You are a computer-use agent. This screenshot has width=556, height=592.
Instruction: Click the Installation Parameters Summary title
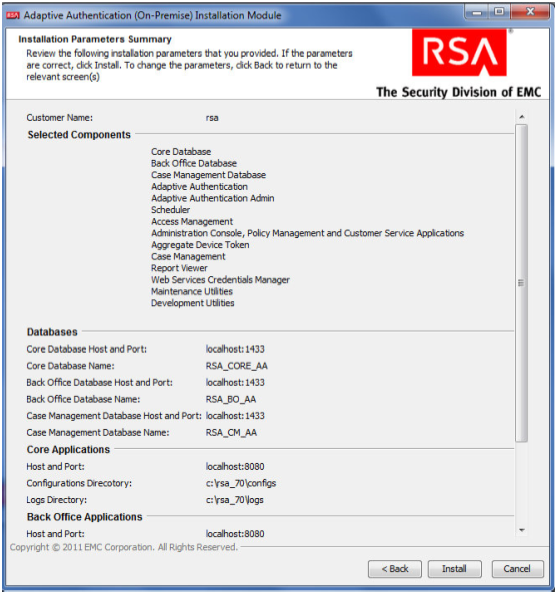(x=95, y=39)
